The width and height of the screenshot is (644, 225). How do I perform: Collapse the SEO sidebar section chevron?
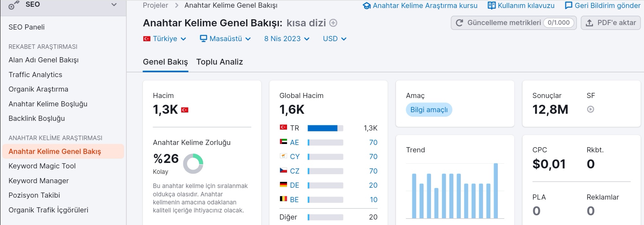pyautogui.click(x=114, y=5)
